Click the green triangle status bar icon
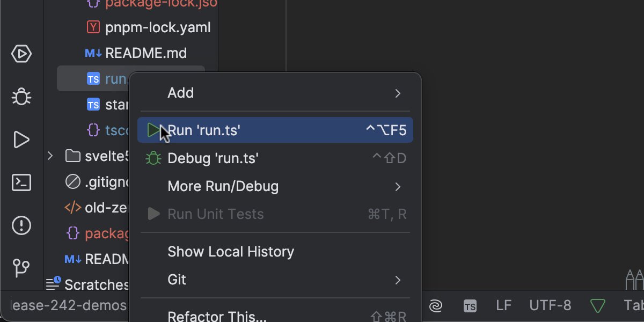 [x=597, y=306]
